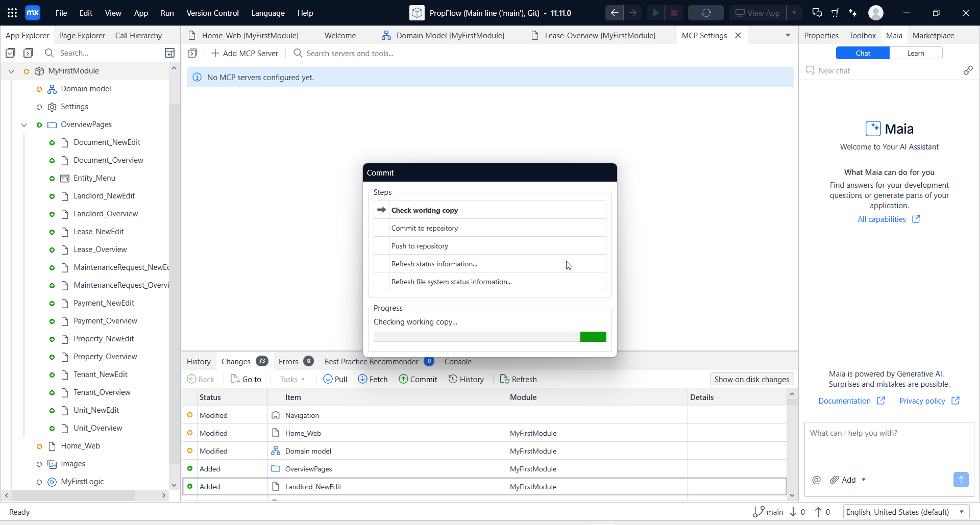The width and height of the screenshot is (980, 525).
Task: Collapse the OverviewPages folder
Action: click(x=24, y=124)
